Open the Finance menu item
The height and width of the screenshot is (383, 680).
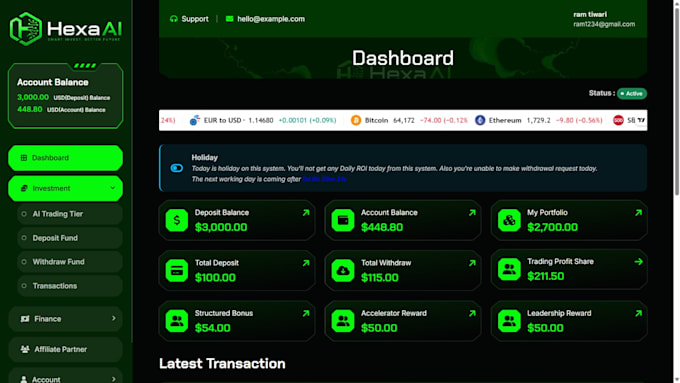point(65,319)
